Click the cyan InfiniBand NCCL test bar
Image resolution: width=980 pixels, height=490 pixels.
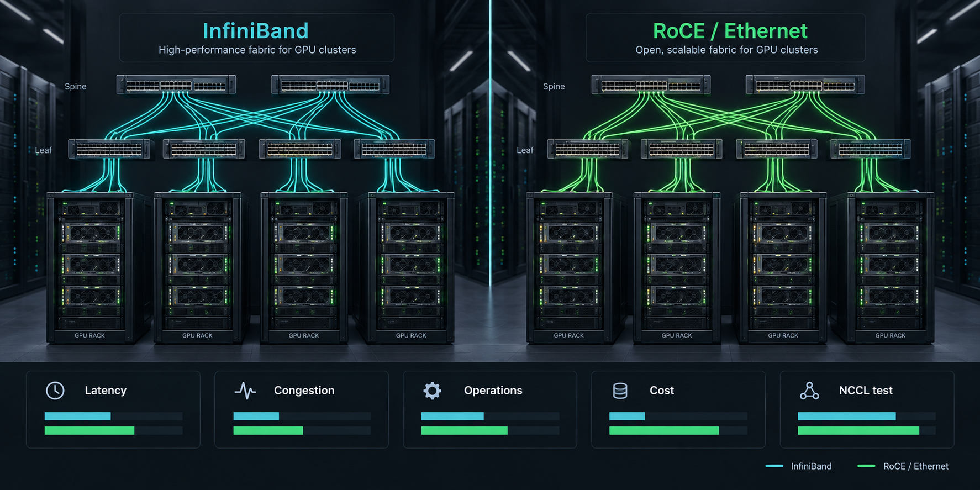pos(846,416)
